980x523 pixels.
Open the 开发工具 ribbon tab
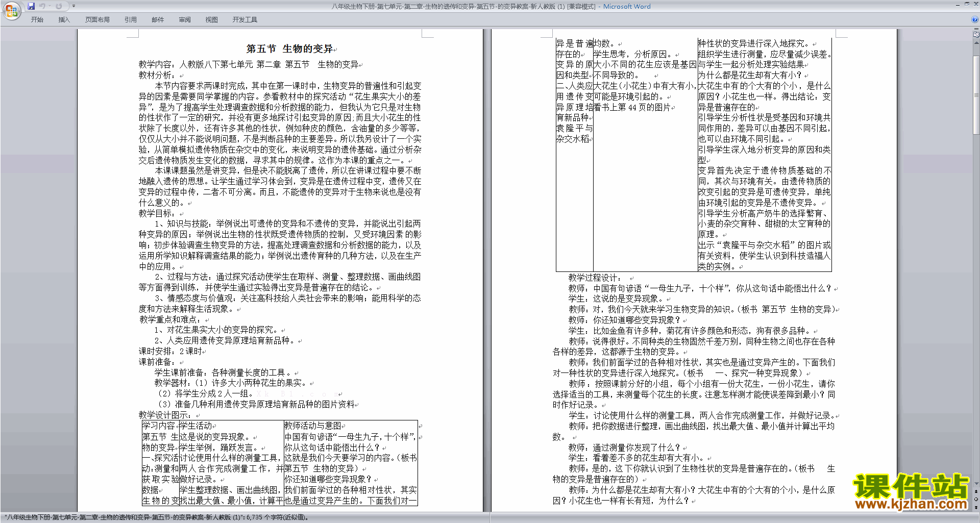pyautogui.click(x=245, y=20)
